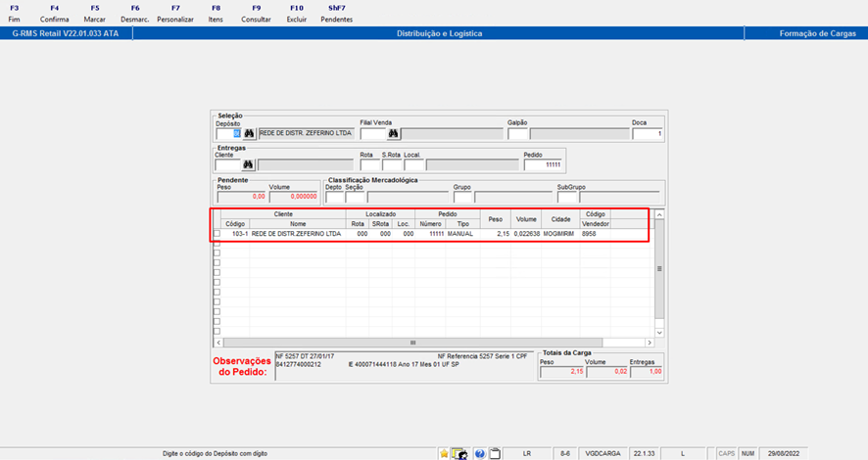Tick checkbox for client 103-1 row
This screenshot has width=868, height=460.
coord(217,234)
